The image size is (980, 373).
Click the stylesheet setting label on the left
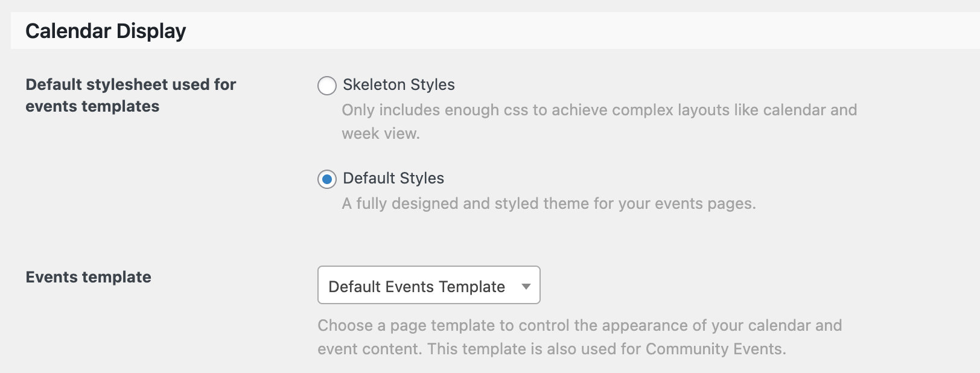(x=130, y=95)
